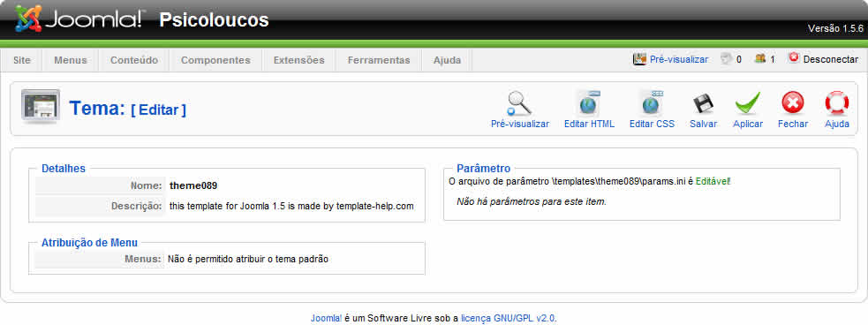This screenshot has width=868, height=325.
Task: Apply changes with the Aplicar checkmark icon
Action: pos(747,103)
